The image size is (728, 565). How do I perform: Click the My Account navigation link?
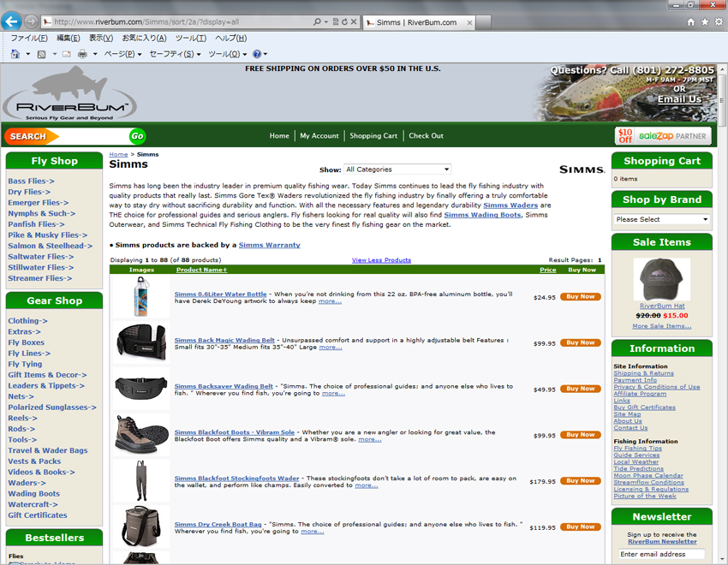point(319,136)
